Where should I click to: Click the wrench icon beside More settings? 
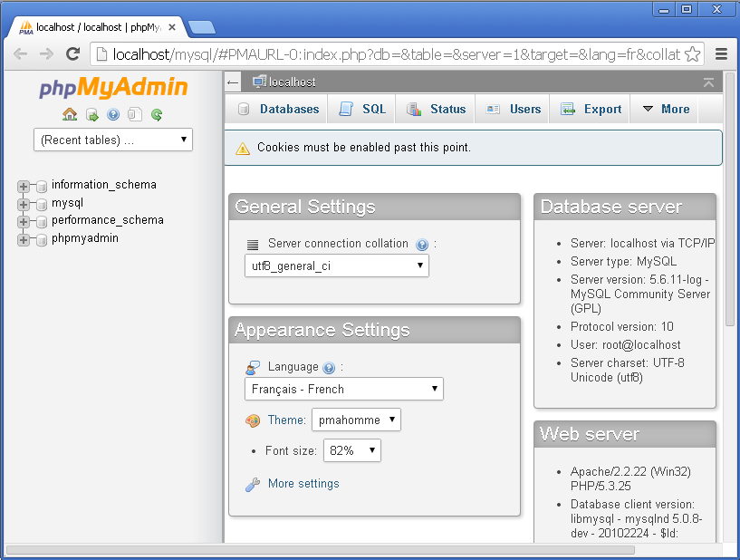click(253, 485)
